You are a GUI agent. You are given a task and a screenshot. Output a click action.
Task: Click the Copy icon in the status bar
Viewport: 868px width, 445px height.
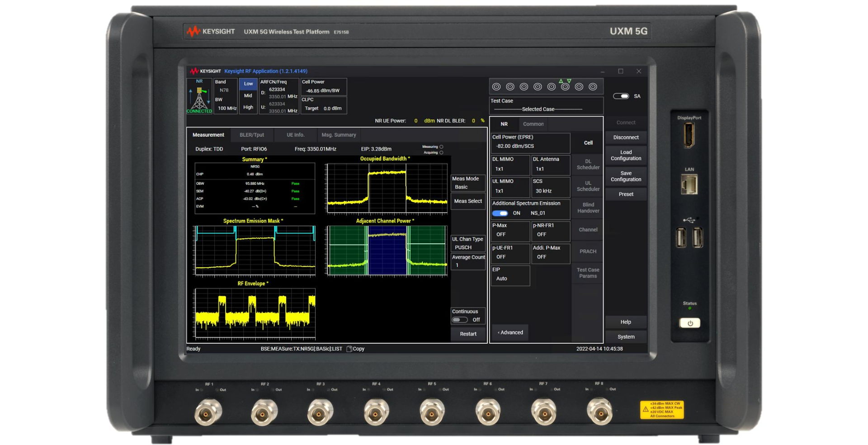click(x=349, y=349)
